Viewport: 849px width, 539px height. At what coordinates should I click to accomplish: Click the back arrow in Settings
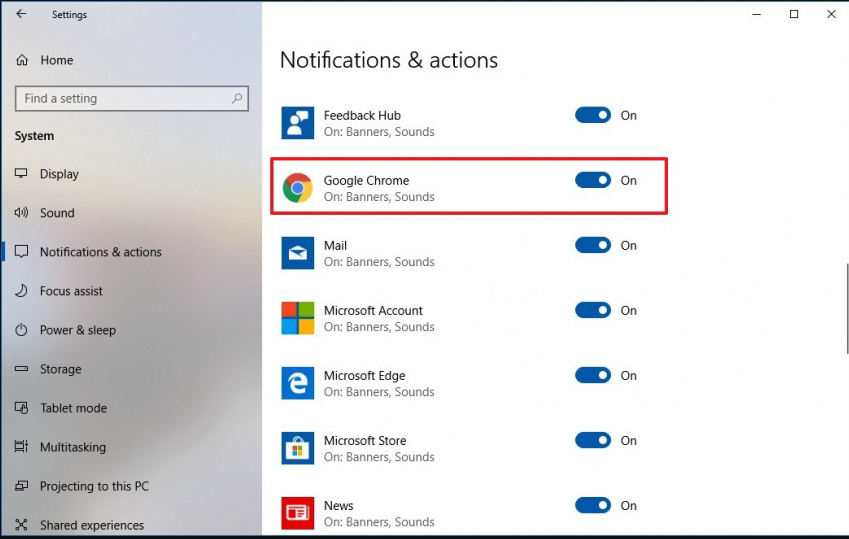[x=21, y=14]
